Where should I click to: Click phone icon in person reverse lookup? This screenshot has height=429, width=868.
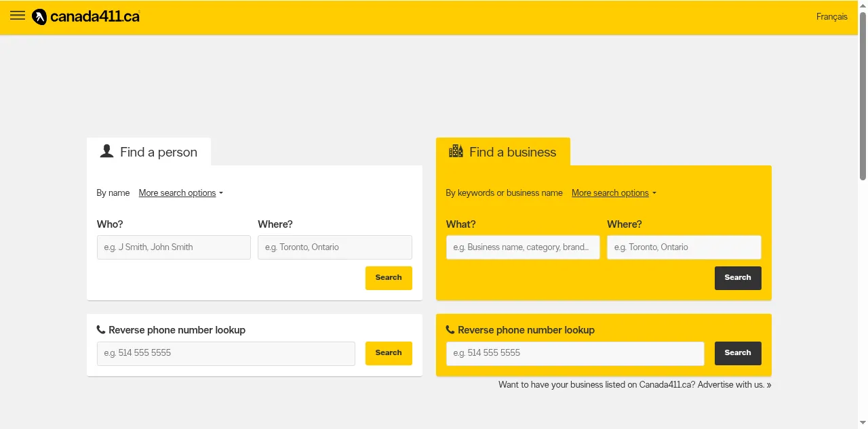(x=101, y=330)
